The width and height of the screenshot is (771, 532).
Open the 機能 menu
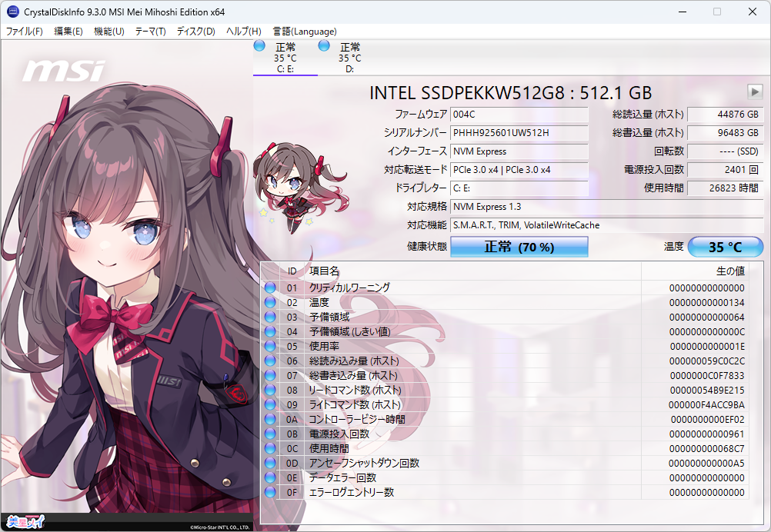108,32
